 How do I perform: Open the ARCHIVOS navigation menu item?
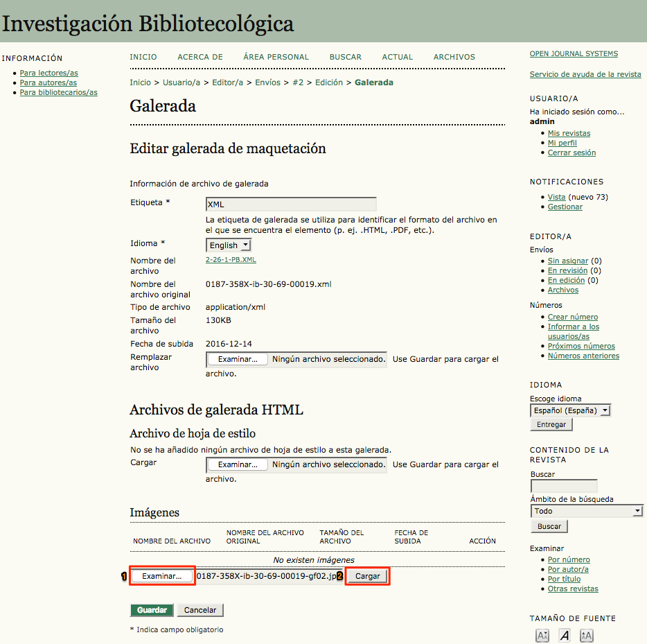454,57
